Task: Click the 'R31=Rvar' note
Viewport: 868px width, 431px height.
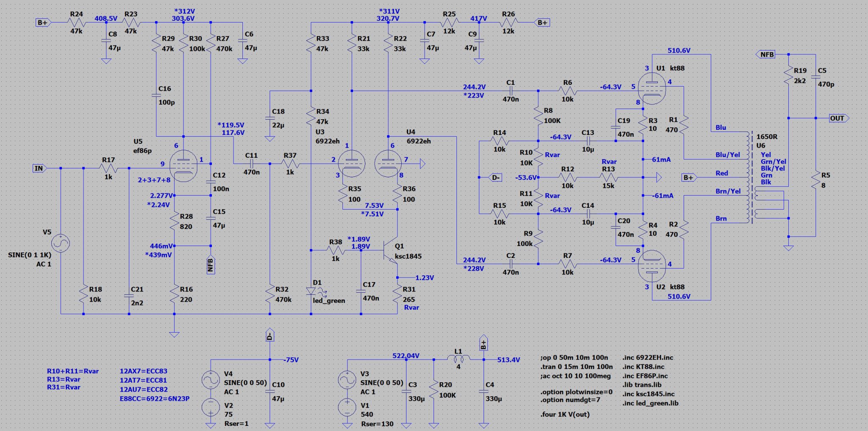Action: 64,387
